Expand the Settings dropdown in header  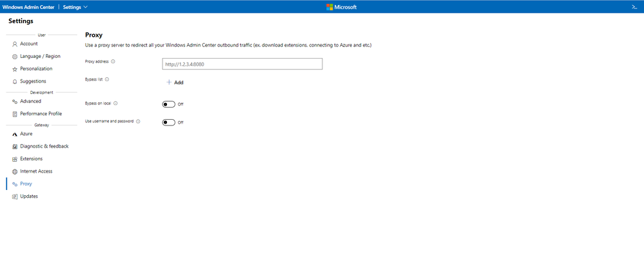75,7
